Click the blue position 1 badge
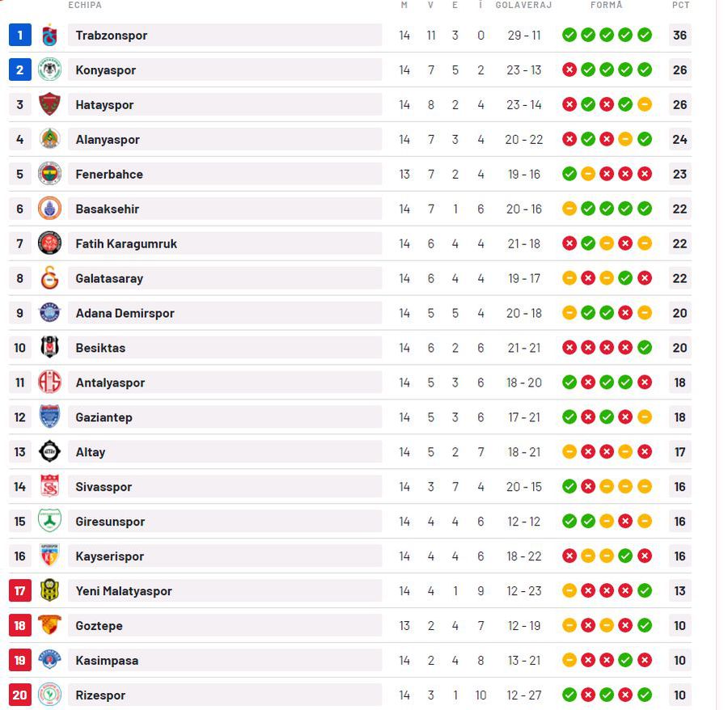 click(x=20, y=35)
